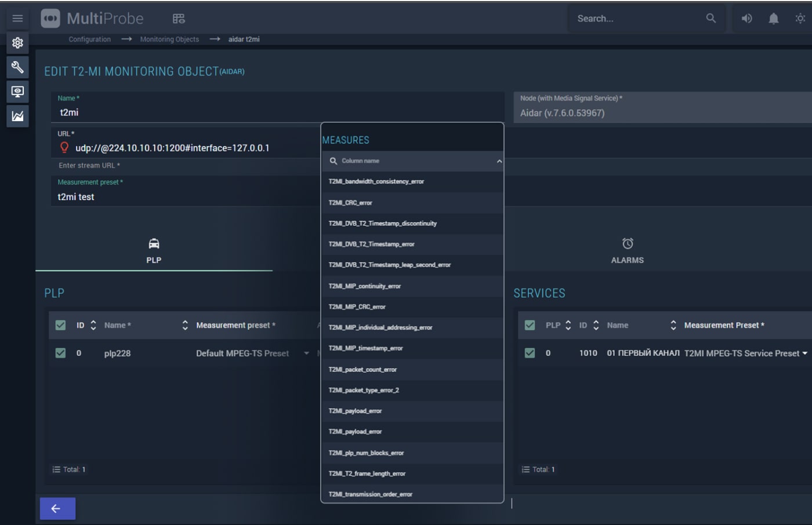Collapse the Measures list chevron
Viewport: 812px width, 525px height.
point(499,161)
